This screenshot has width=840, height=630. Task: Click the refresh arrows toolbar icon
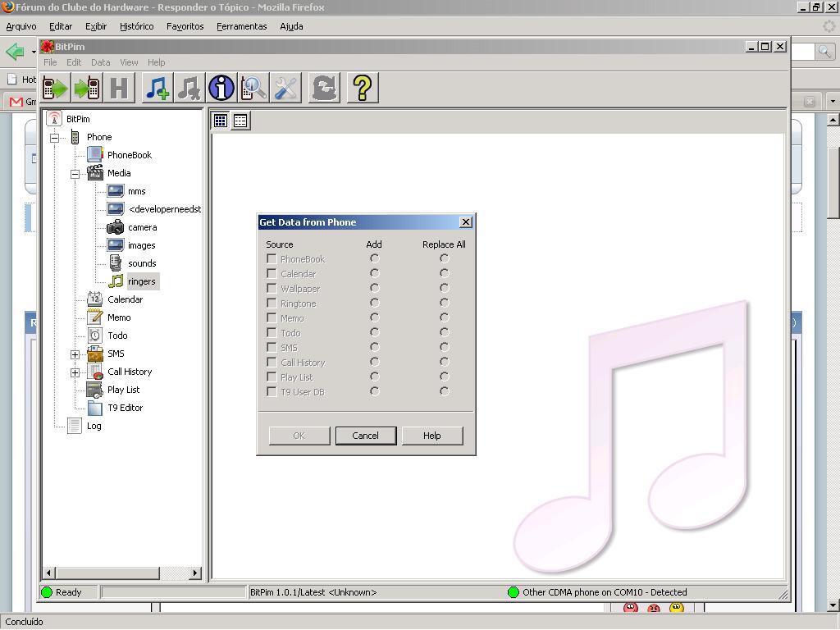[x=324, y=88]
